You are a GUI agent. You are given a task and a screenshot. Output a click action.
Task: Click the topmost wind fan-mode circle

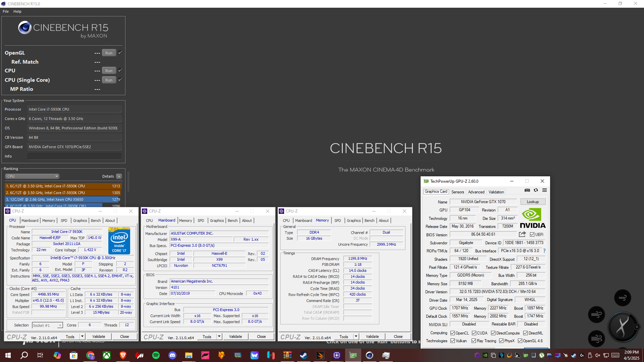(x=623, y=298)
